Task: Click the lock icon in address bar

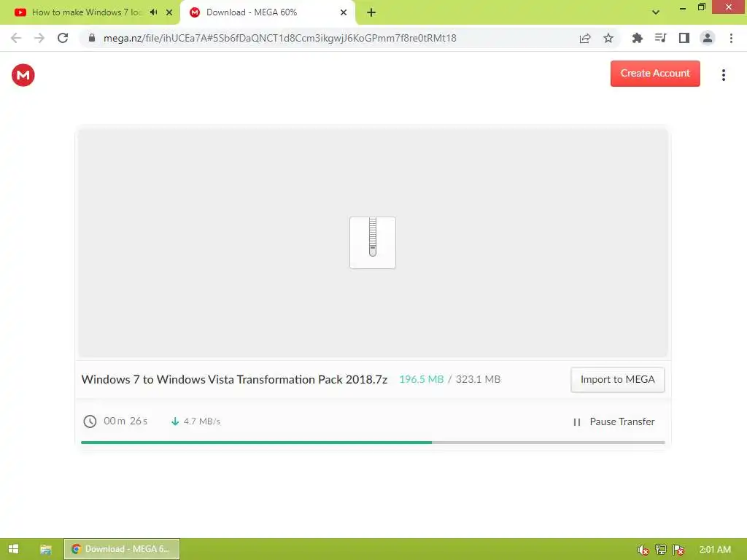Action: (92, 38)
